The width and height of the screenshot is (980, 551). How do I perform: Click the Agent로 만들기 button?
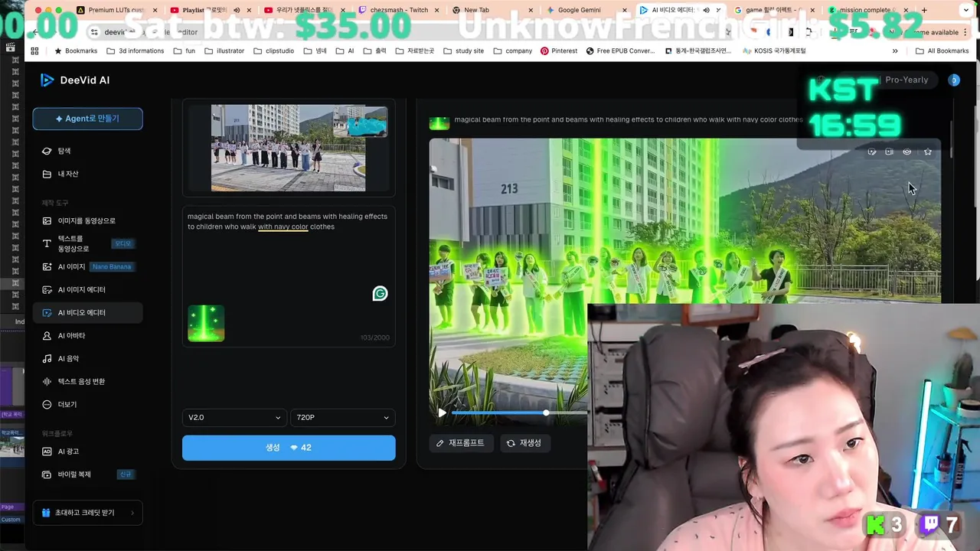[x=87, y=119]
